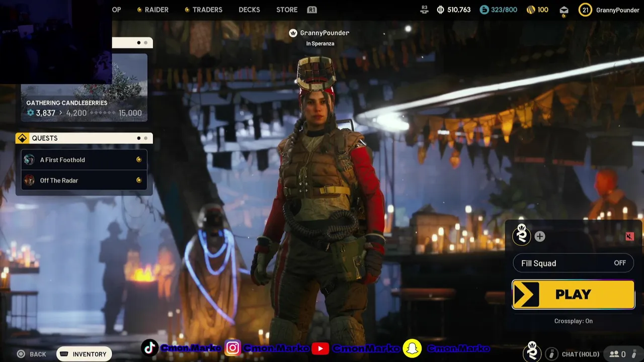Click the yellow marker on A First Foothold
This screenshot has width=644, height=362.
pos(139,159)
